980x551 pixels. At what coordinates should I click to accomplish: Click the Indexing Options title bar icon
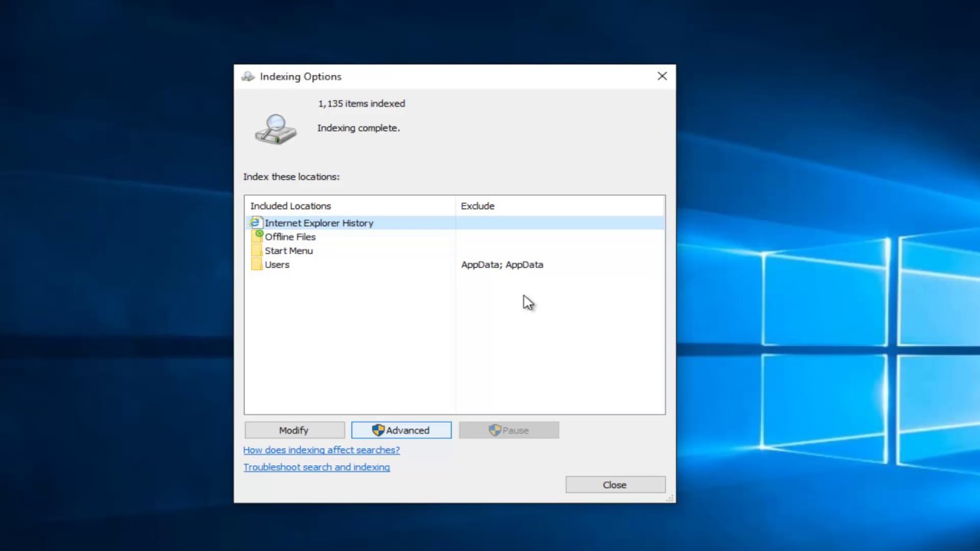(x=247, y=77)
